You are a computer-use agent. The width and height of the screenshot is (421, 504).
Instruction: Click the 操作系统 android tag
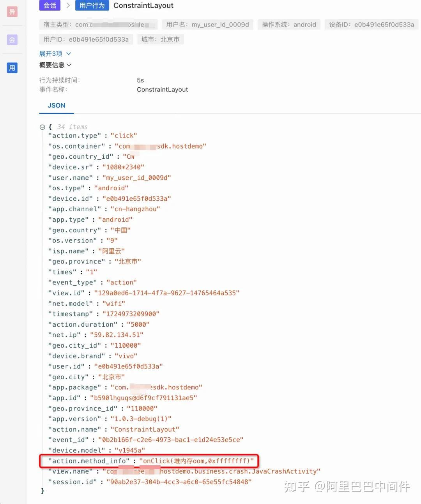(x=289, y=25)
